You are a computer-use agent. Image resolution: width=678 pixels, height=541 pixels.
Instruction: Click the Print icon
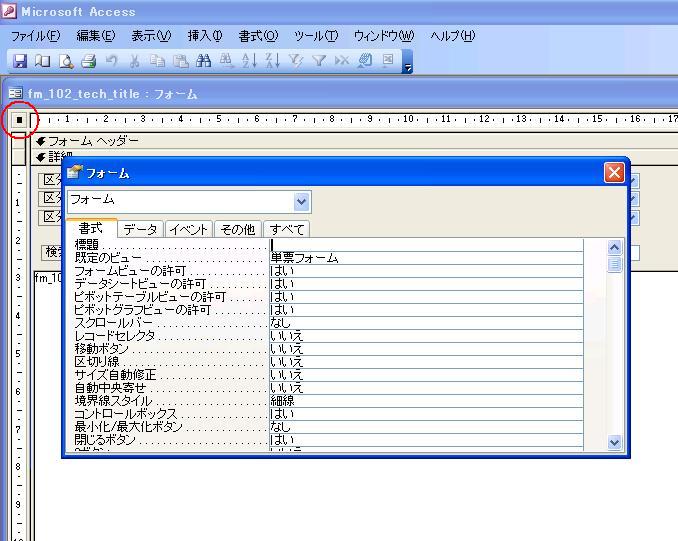tap(88, 61)
